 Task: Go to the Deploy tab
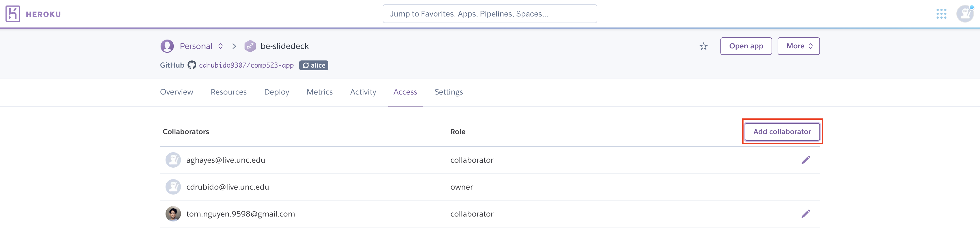click(x=277, y=92)
